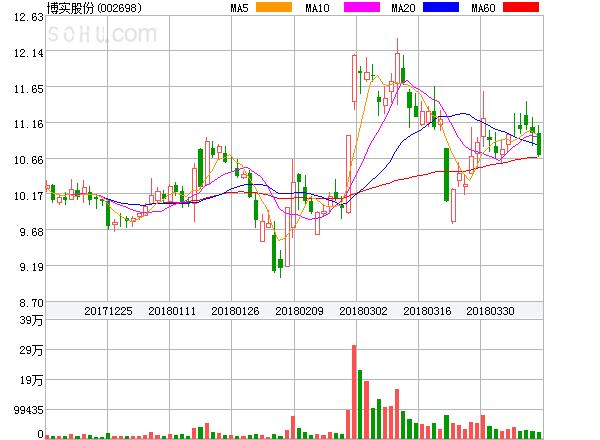Image resolution: width=600 pixels, height=440 pixels.
Task: Click the 12.14 price axis label
Action: 29,53
